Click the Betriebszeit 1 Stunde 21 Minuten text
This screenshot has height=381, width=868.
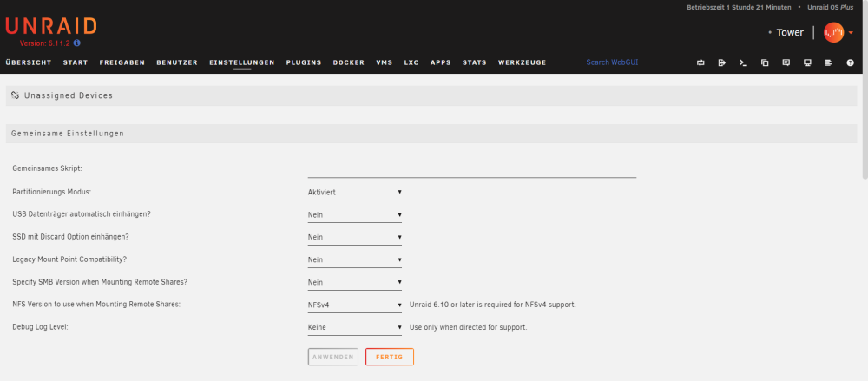[739, 7]
